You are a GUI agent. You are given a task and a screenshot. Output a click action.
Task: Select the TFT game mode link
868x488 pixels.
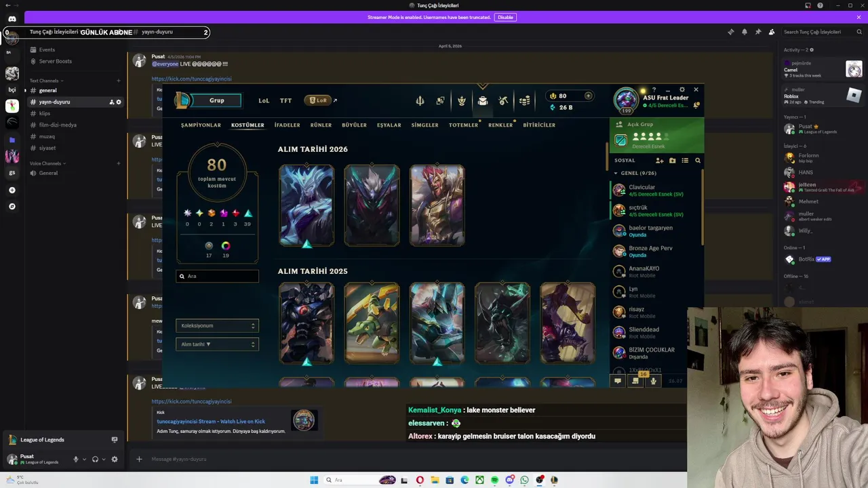tap(286, 100)
